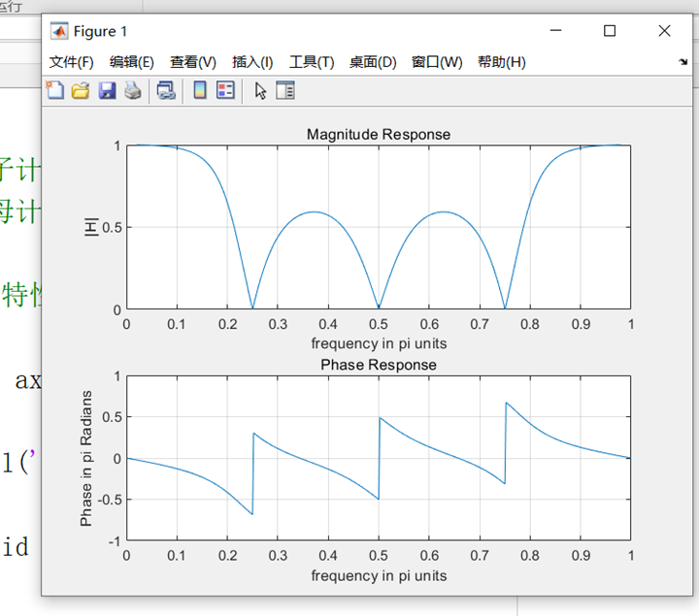The image size is (699, 616).
Task: Open the Property Inspector icon
Action: tap(284, 90)
